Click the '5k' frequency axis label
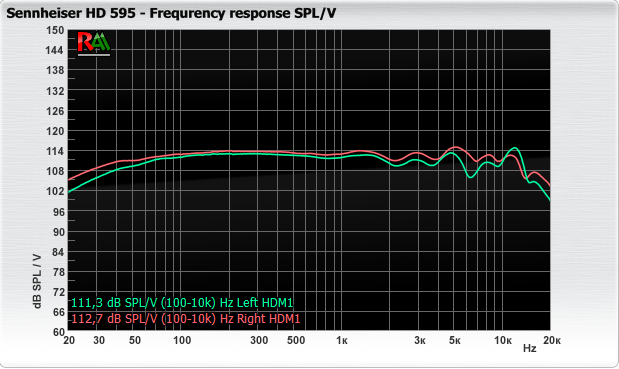The height and width of the screenshot is (369, 619). [x=455, y=340]
